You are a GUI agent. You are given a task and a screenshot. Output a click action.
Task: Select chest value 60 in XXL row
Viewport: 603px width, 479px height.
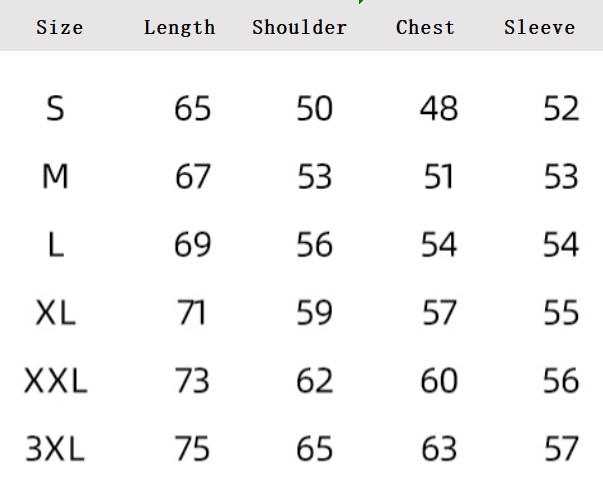(x=439, y=380)
